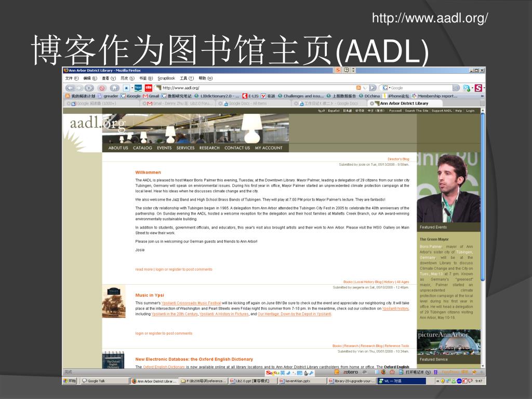Click the red 'cite' toolbar icon

pos(149,88)
